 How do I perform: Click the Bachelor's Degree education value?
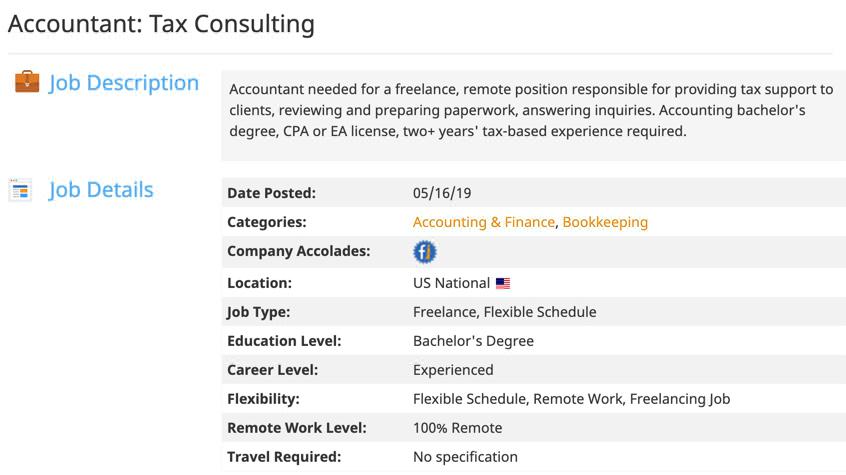(x=473, y=341)
